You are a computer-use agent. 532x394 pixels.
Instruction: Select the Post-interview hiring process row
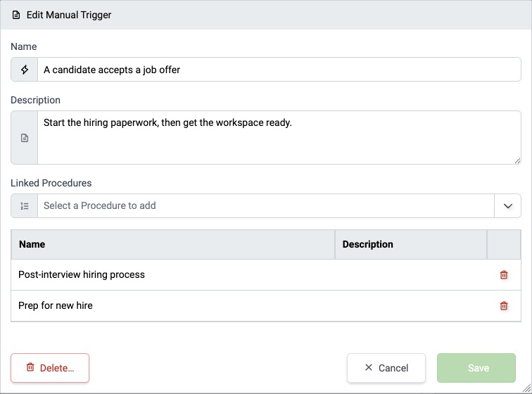point(266,274)
